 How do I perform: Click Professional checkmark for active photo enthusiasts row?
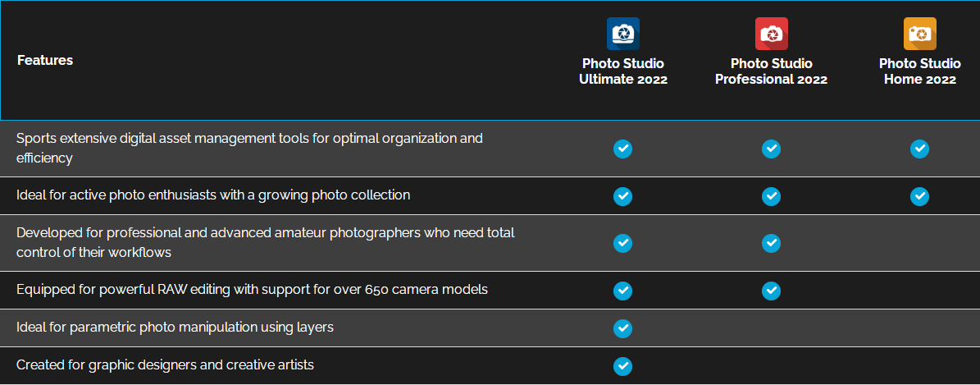click(771, 196)
